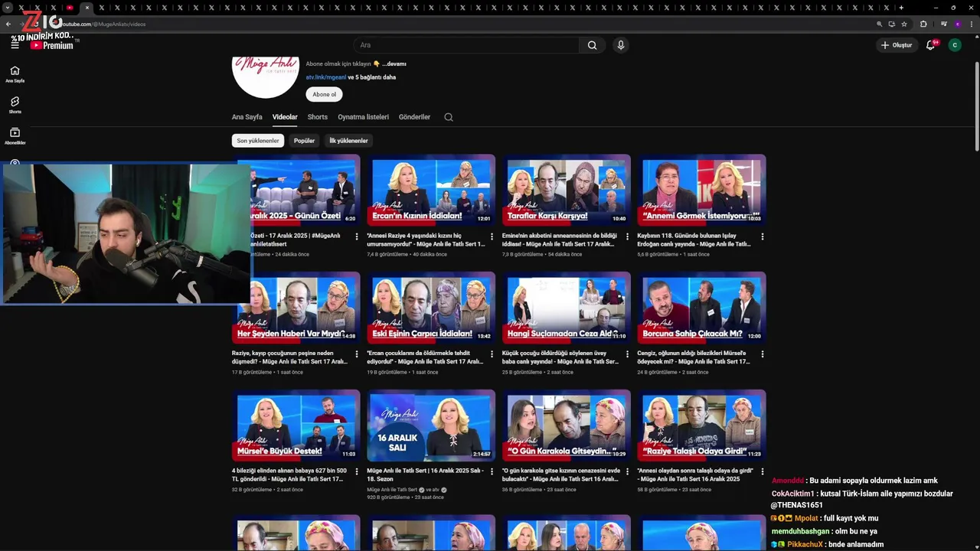Viewport: 980px width, 551px height.
Task: Open the "Mürsel'e Büyük Destek!" thumbnail
Action: (x=296, y=425)
